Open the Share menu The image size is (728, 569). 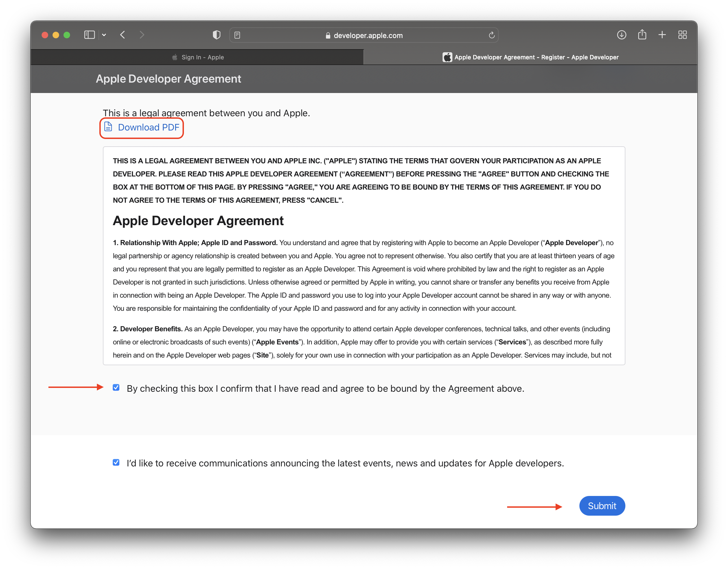click(x=642, y=35)
